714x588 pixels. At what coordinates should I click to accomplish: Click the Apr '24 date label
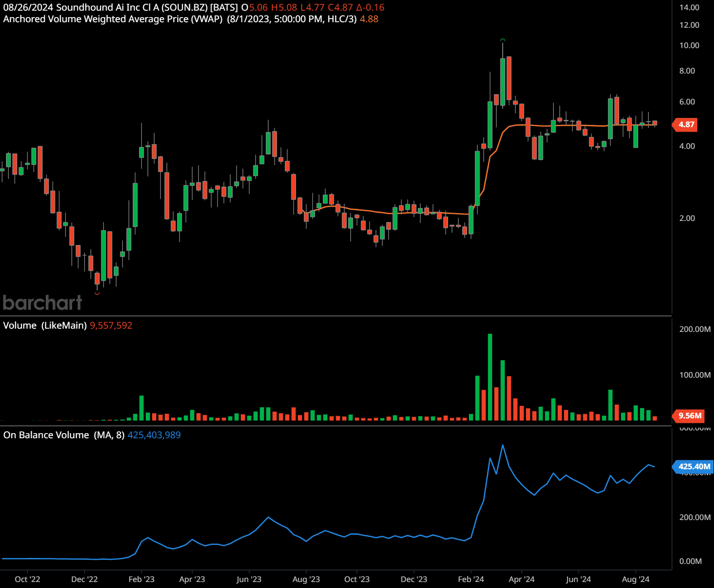tap(522, 579)
